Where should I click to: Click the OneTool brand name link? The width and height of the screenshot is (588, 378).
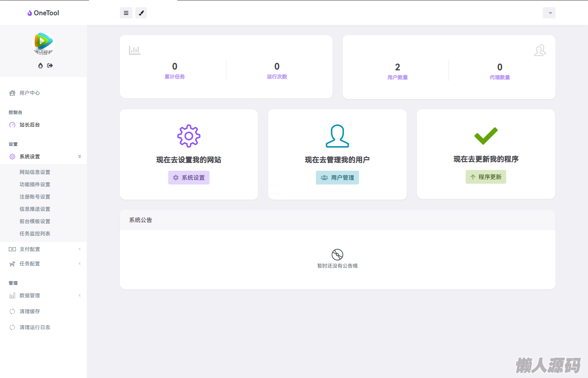click(x=46, y=13)
